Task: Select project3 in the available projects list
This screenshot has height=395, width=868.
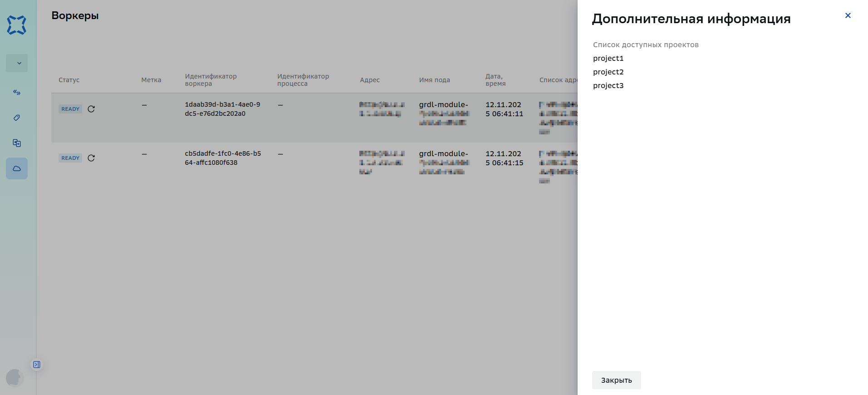Action: tap(608, 85)
